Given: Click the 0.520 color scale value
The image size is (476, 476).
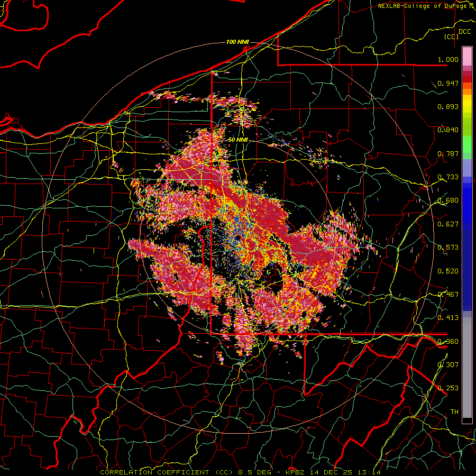Looking at the screenshot, I should coord(448,271).
